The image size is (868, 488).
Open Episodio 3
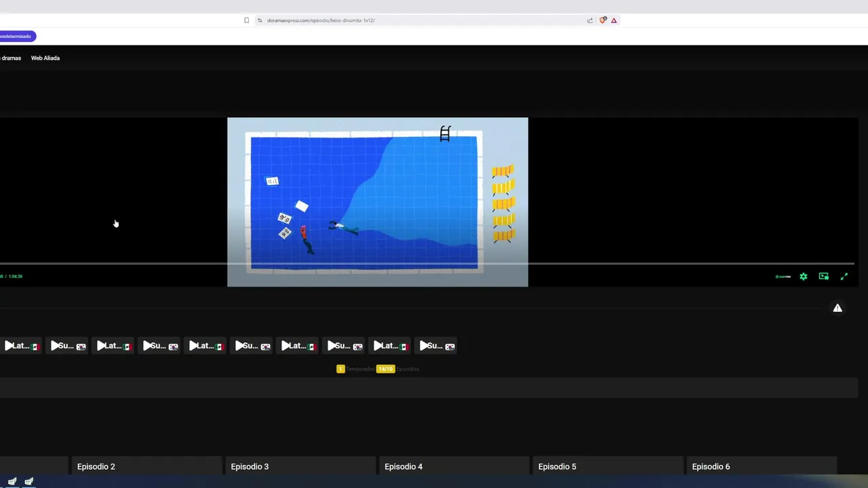300,466
